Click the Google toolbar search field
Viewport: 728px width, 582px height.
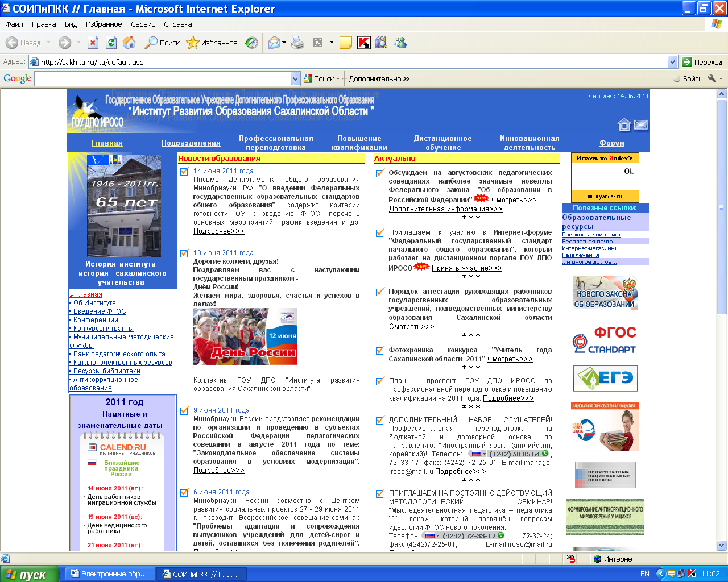coord(163,79)
